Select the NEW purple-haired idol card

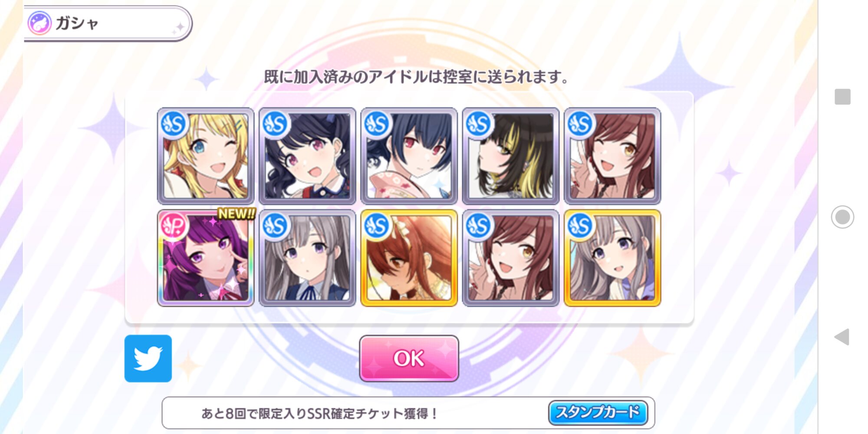(206, 258)
